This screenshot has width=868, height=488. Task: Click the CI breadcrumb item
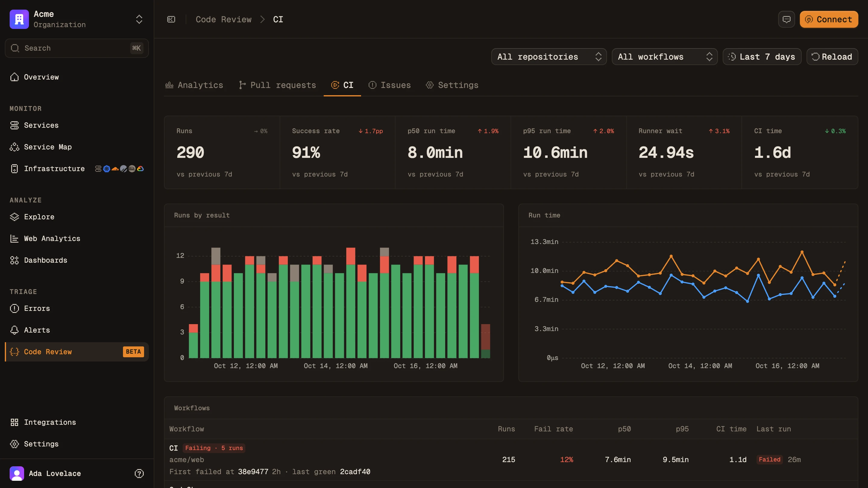click(x=278, y=19)
